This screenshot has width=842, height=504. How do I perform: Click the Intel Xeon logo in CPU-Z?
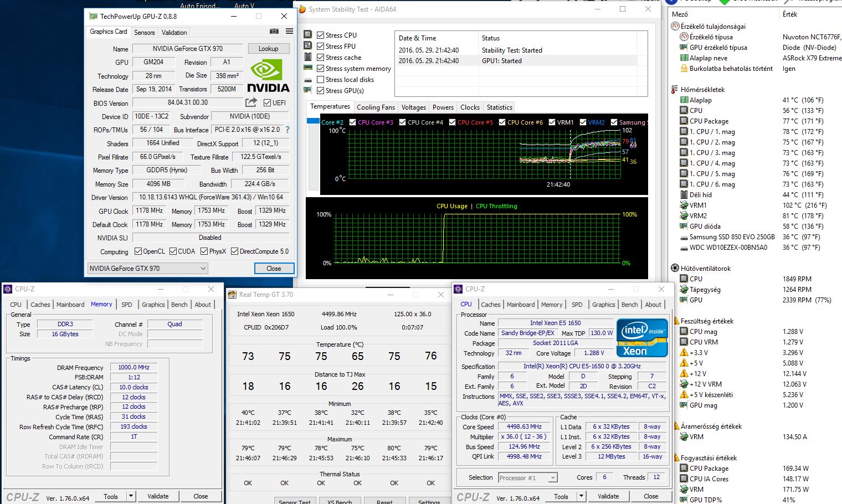point(641,337)
